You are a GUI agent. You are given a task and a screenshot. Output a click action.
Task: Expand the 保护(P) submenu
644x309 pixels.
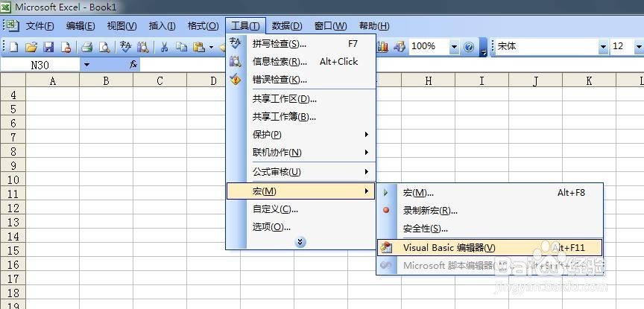click(301, 135)
